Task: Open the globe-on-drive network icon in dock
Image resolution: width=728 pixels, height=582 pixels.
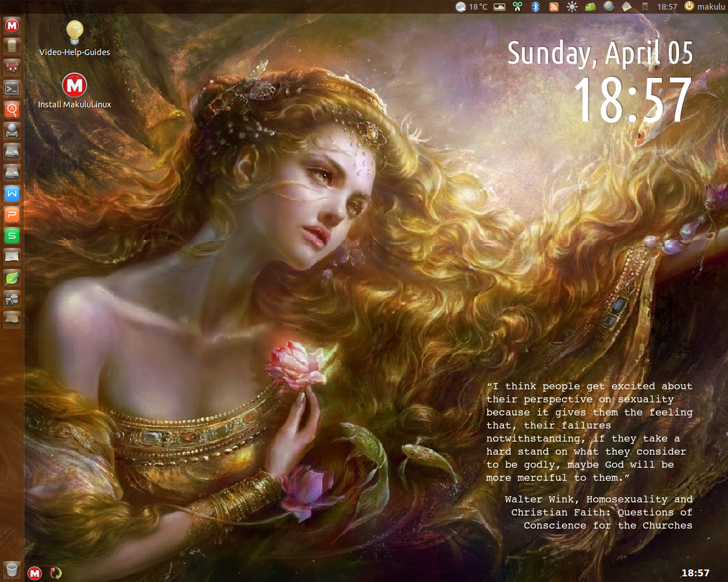Action: click(x=12, y=131)
